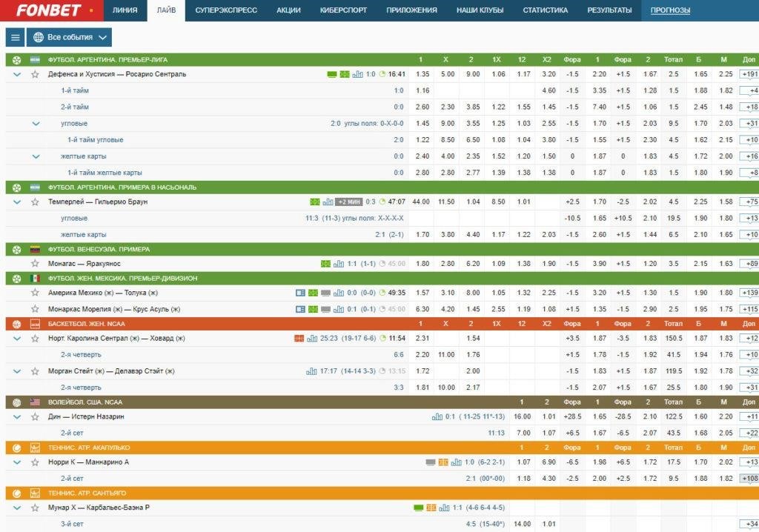
Task: Favorite the Норри К — Маннарино А match
Action: [x=35, y=462]
